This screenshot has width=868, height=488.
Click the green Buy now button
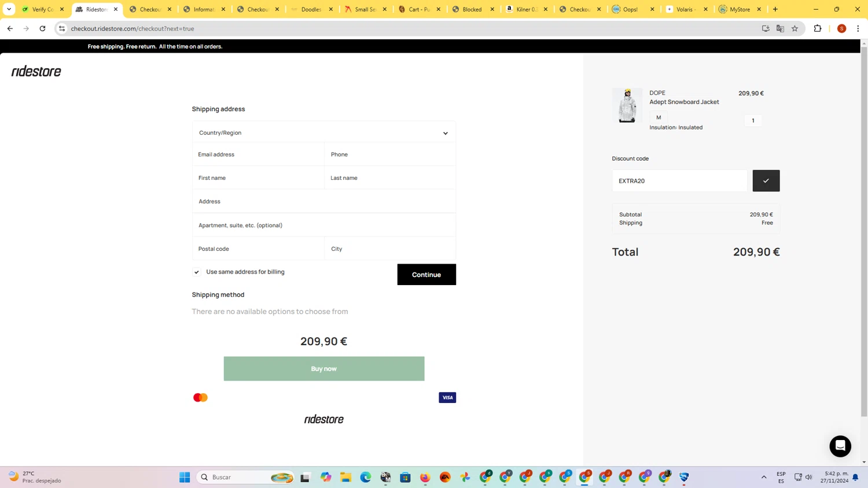coord(323,368)
